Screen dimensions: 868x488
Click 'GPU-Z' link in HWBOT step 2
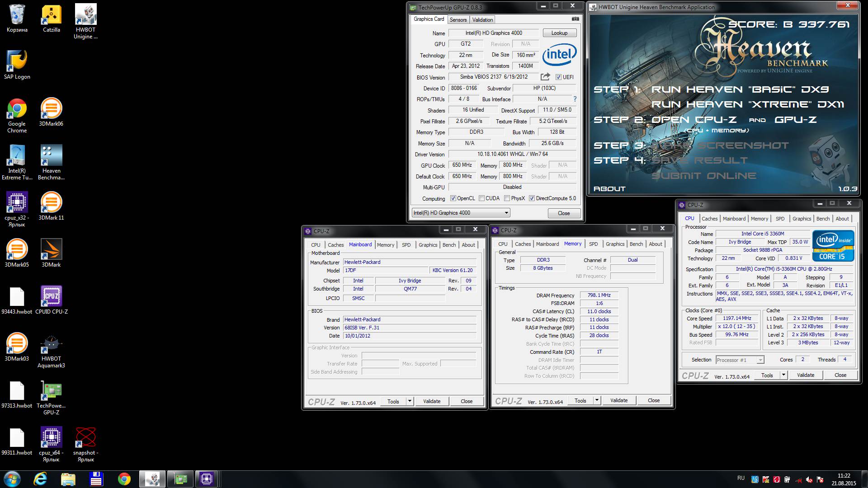pos(796,120)
